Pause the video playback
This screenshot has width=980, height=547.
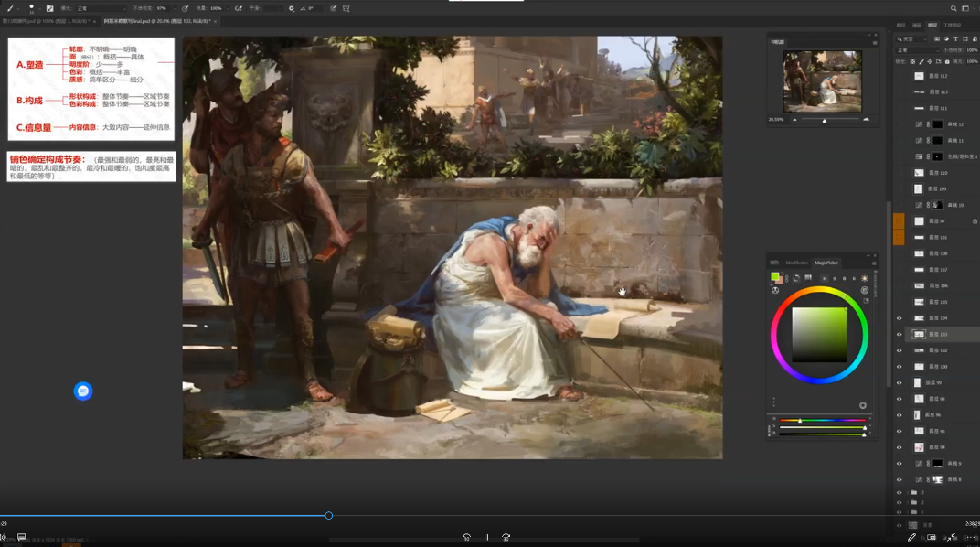point(486,537)
